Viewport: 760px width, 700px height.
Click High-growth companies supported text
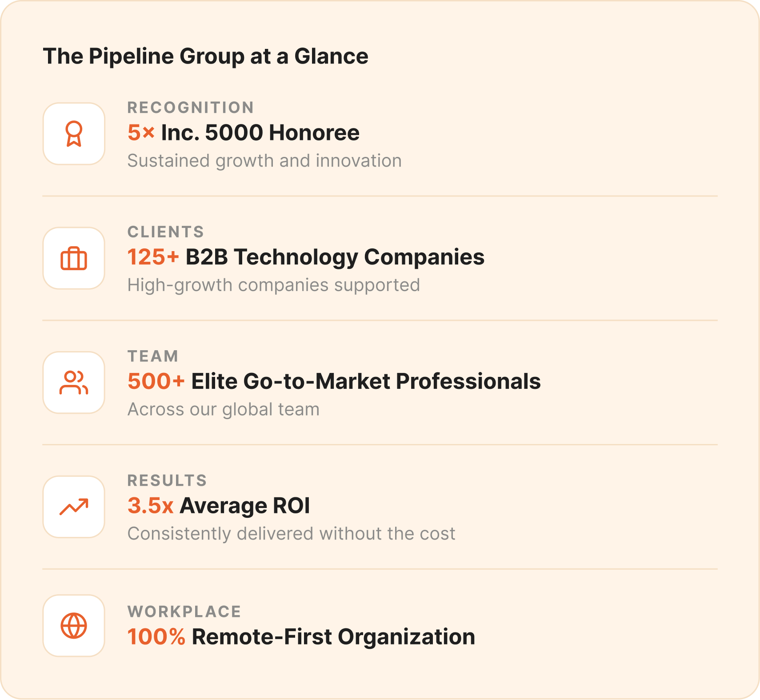pos(274,285)
